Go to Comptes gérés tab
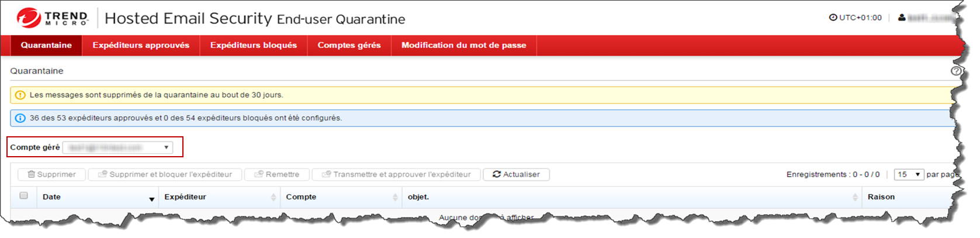 pyautogui.click(x=349, y=45)
